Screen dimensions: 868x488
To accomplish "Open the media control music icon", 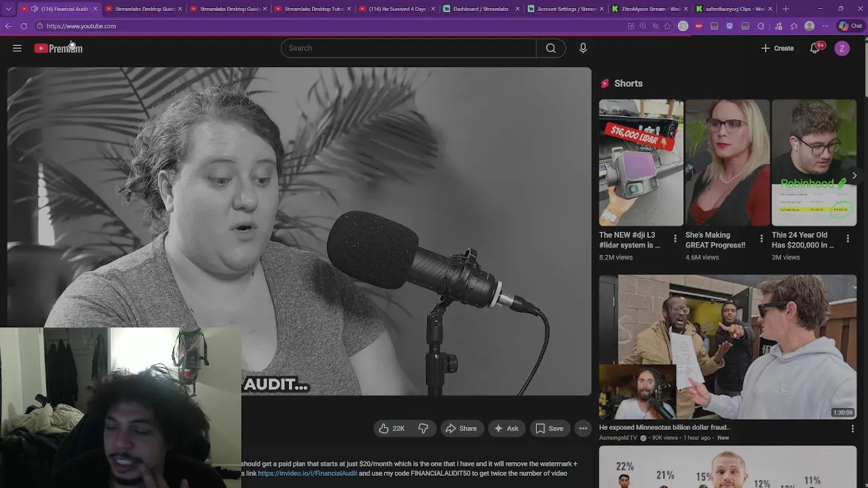I will click(x=778, y=26).
